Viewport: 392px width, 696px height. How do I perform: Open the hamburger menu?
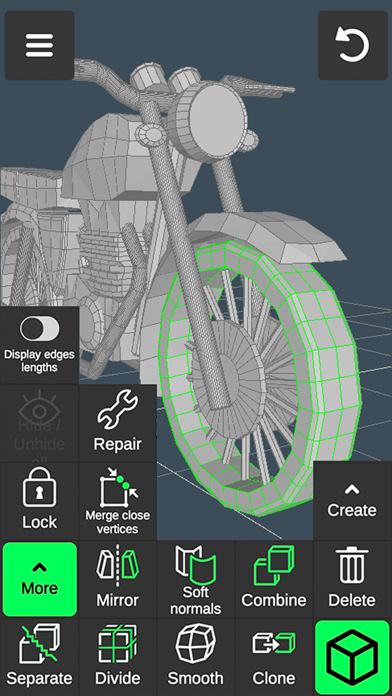coord(40,45)
